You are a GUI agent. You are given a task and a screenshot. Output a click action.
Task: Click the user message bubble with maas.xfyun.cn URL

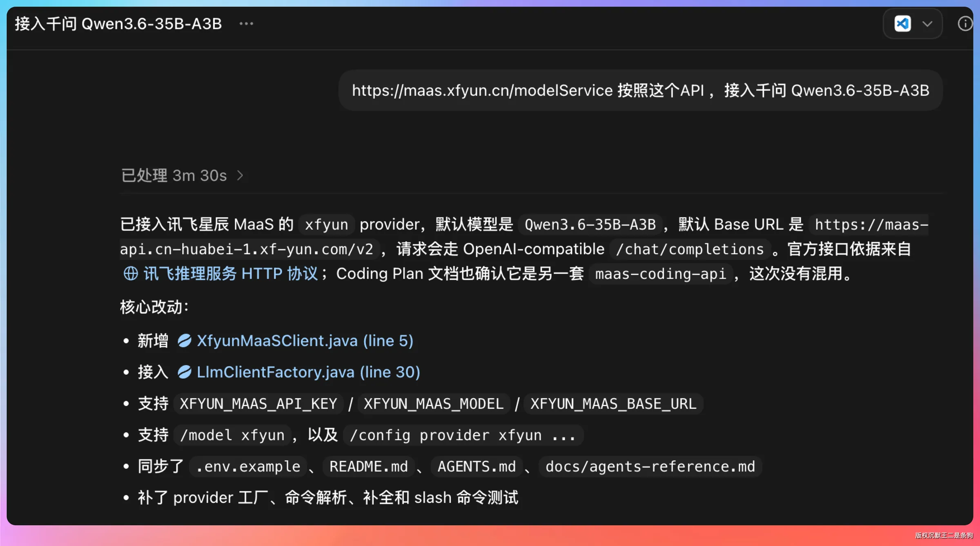pos(640,90)
